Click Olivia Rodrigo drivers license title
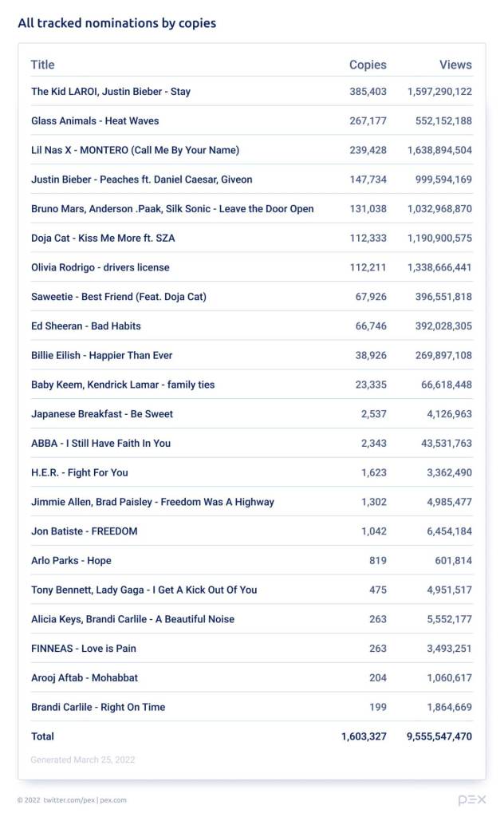Screen dimensions: 504x817 click(100, 267)
